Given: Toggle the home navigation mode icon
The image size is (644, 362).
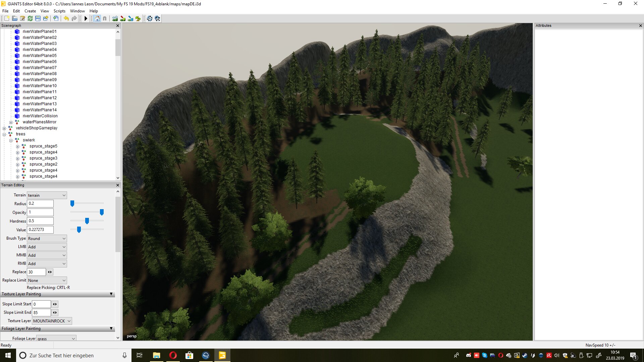Looking at the screenshot, I should click(97, 18).
